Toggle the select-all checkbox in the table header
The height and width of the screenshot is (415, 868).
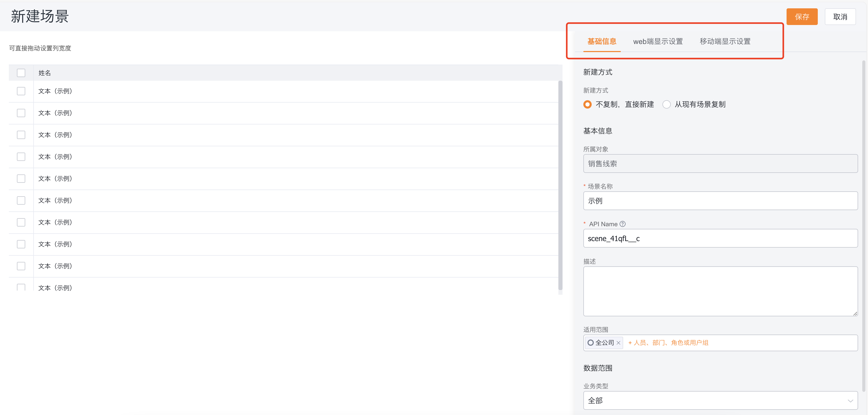[21, 72]
